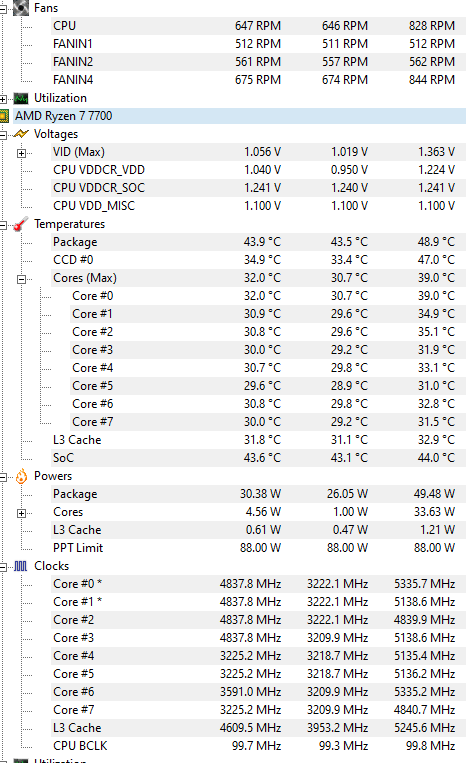Collapse the Voltages section
466x763 pixels.
pyautogui.click(x=3, y=135)
